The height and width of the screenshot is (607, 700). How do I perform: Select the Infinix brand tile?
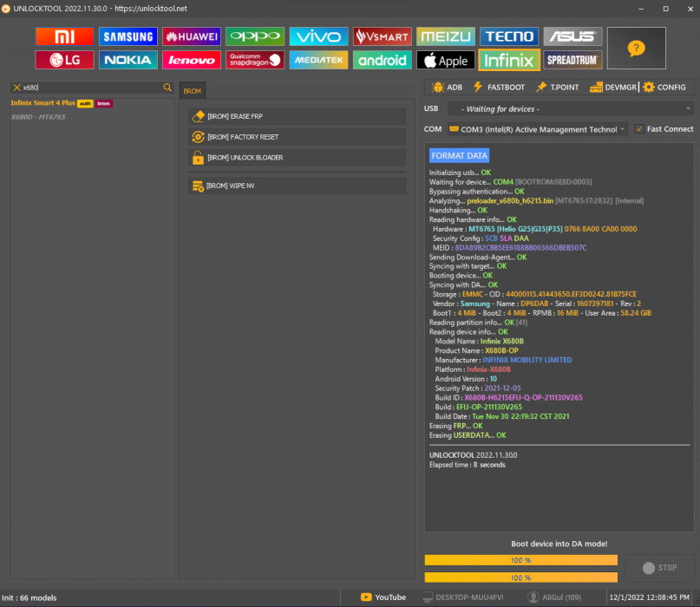509,60
